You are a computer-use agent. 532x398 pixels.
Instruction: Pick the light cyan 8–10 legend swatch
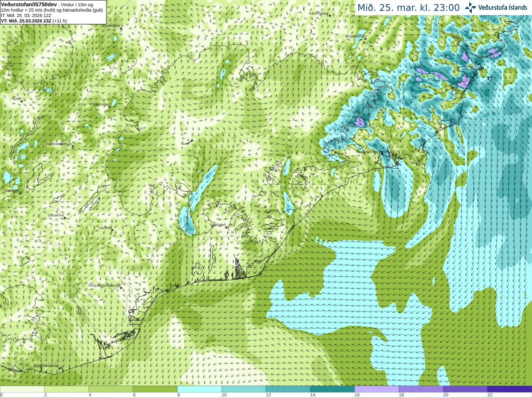pos(199,389)
